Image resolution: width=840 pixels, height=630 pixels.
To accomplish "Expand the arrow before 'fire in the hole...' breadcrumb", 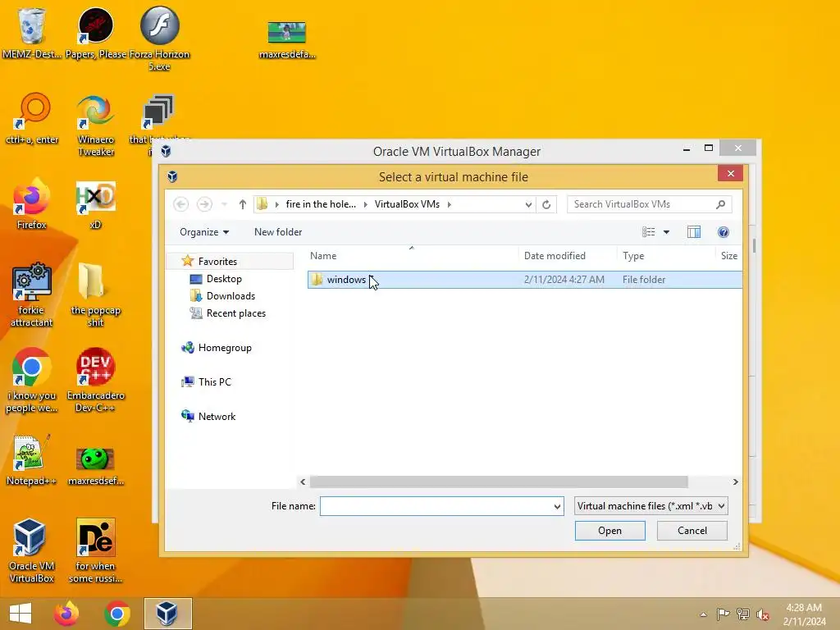I will click(277, 204).
